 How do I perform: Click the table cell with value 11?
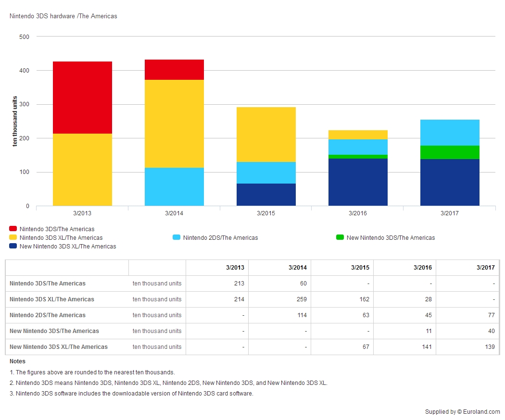coord(404,331)
